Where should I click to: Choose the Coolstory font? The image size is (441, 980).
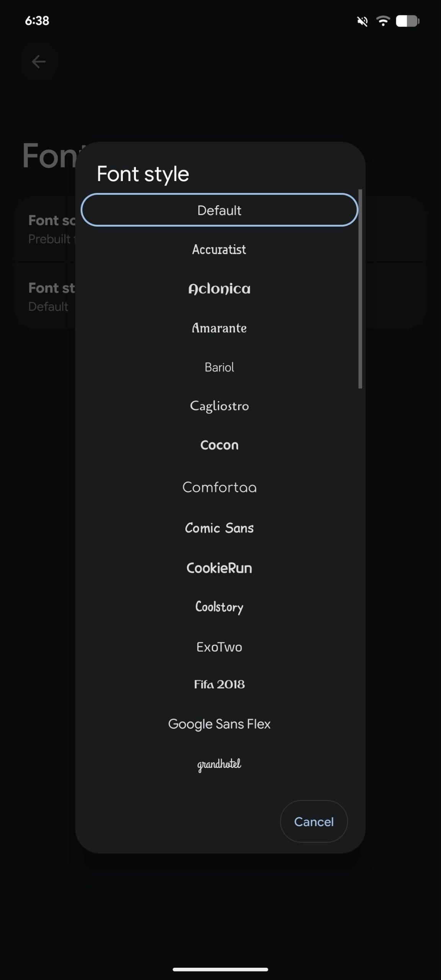click(x=219, y=607)
